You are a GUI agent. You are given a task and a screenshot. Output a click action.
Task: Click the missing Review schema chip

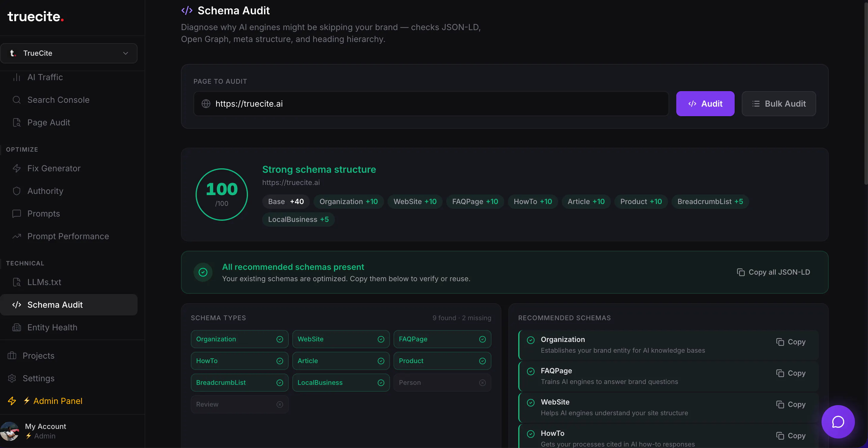[x=240, y=404]
